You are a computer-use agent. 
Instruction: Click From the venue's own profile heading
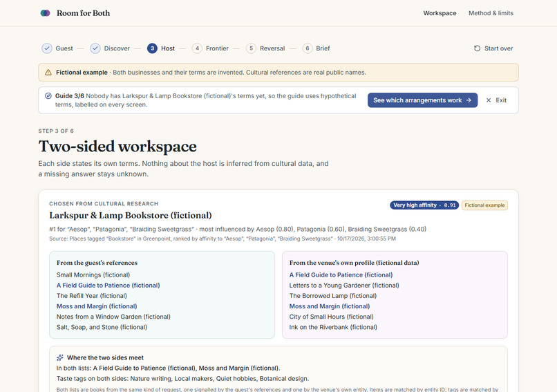[354, 263]
